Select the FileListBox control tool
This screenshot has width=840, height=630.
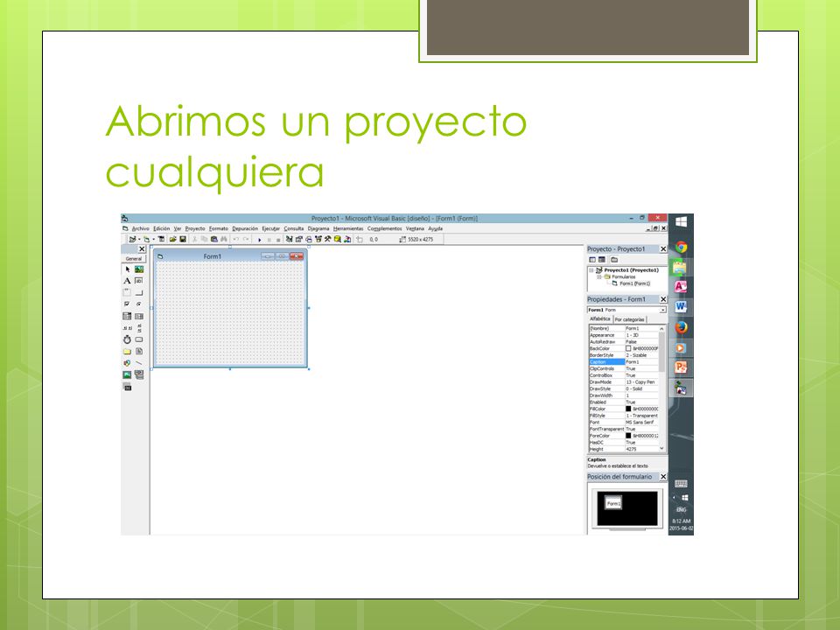(139, 352)
